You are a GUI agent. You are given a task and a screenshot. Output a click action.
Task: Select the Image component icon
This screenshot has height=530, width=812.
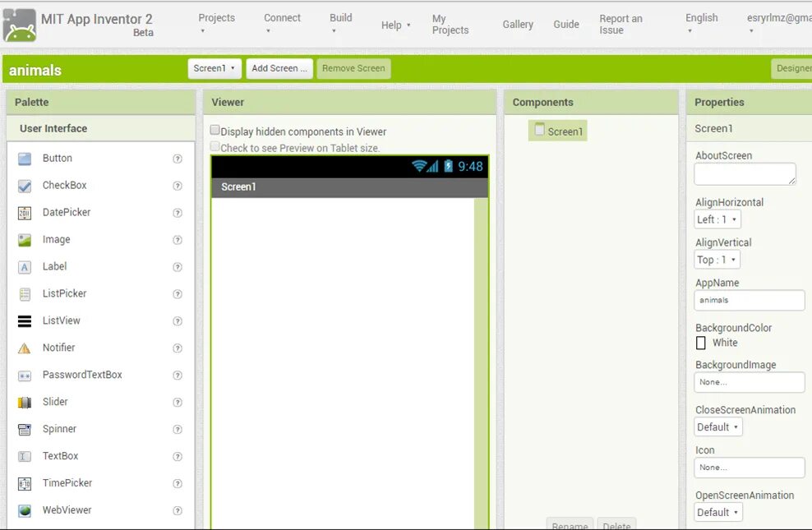[x=25, y=240]
